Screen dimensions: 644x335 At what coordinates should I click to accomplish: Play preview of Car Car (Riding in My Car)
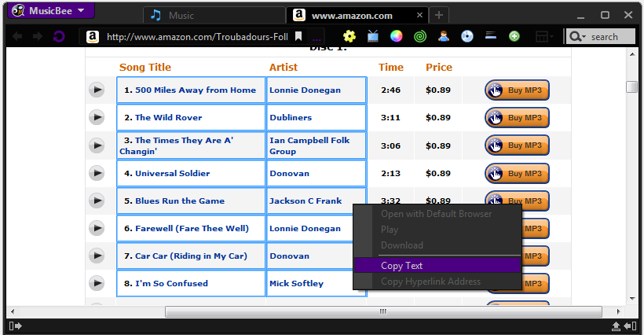point(97,256)
